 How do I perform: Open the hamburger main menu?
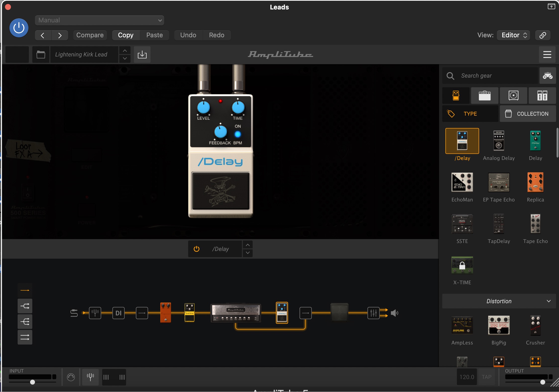pos(547,54)
